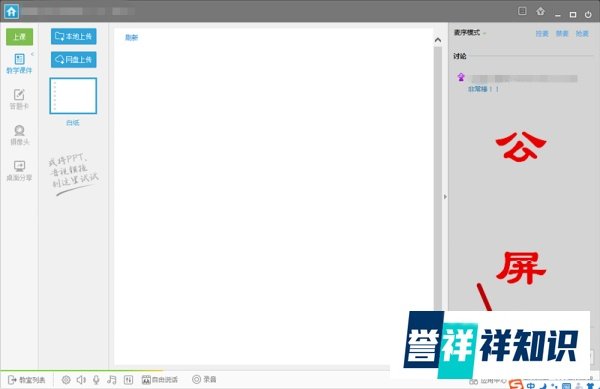The width and height of the screenshot is (600, 389).
Task: Click the 录音 record button
Action: [x=204, y=379]
